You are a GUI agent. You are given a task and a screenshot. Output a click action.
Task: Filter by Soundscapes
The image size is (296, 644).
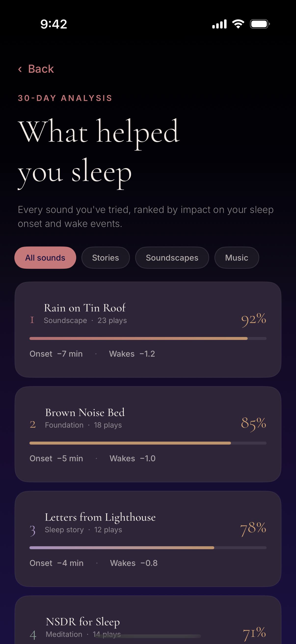coord(172,258)
